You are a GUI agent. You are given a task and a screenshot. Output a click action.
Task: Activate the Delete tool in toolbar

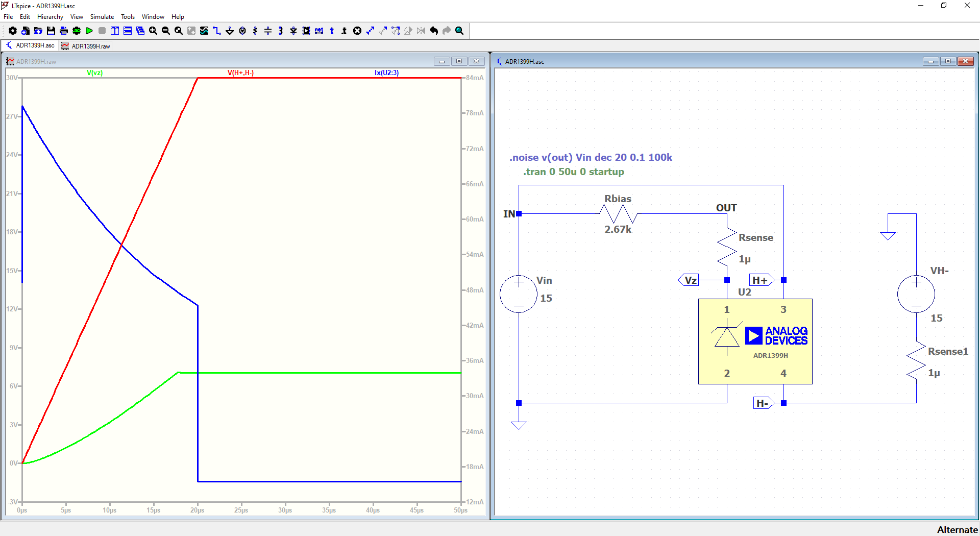tap(357, 31)
